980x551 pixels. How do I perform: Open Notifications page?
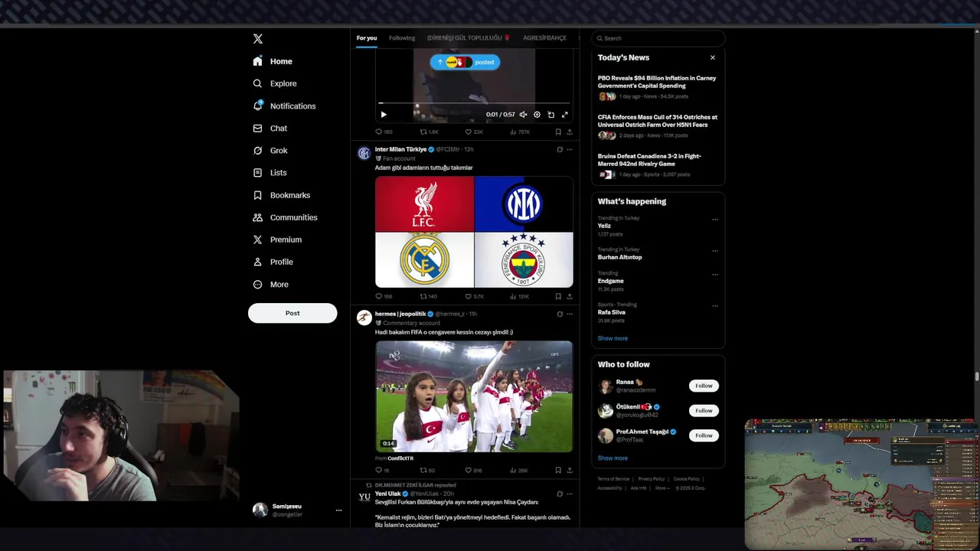tap(284, 106)
